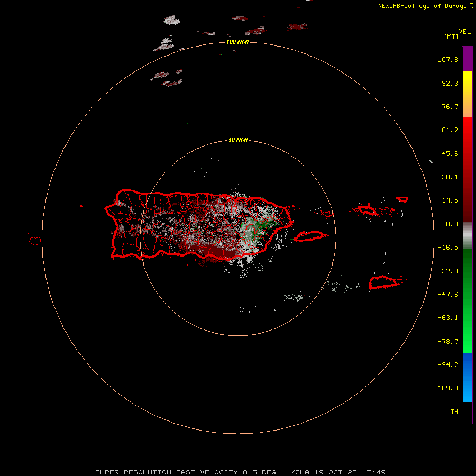Screen dimensions: 476x476
Task: Click the -94.2 legend value
Action: pyautogui.click(x=448, y=365)
